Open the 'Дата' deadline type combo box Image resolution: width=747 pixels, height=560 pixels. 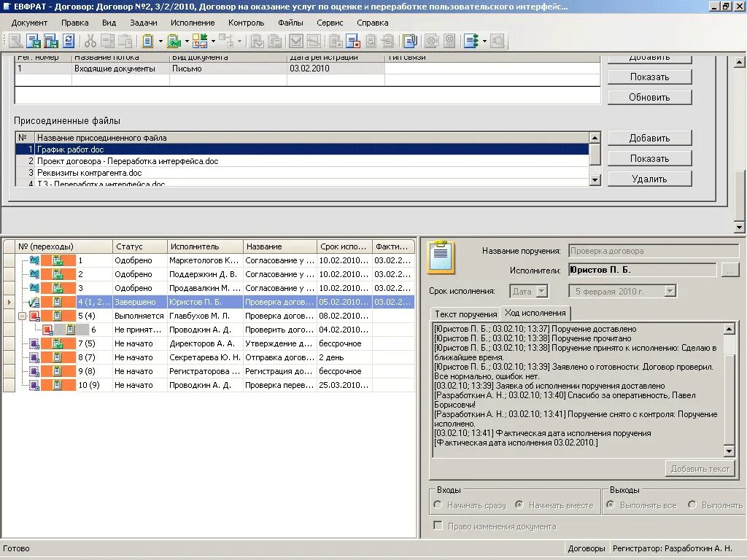(542, 292)
